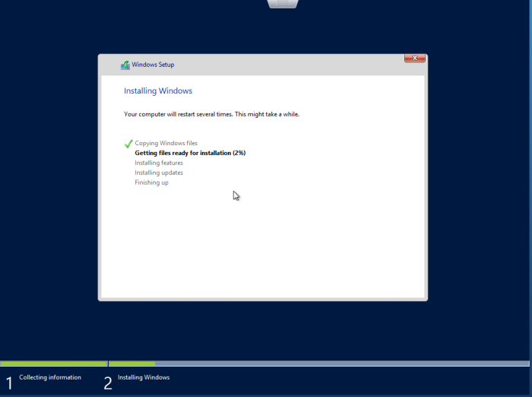This screenshot has width=532, height=397.
Task: Click the Finishing up step
Action: tap(151, 183)
